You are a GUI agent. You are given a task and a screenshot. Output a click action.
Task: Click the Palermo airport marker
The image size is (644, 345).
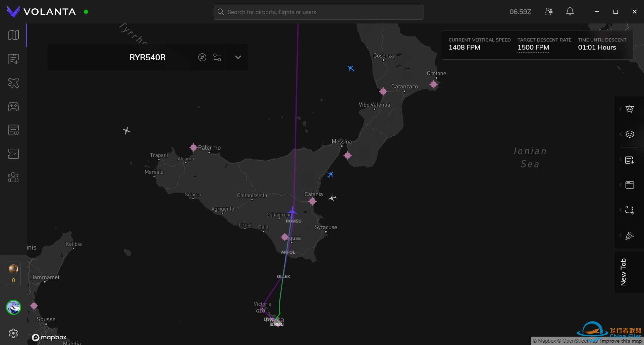pyautogui.click(x=194, y=147)
